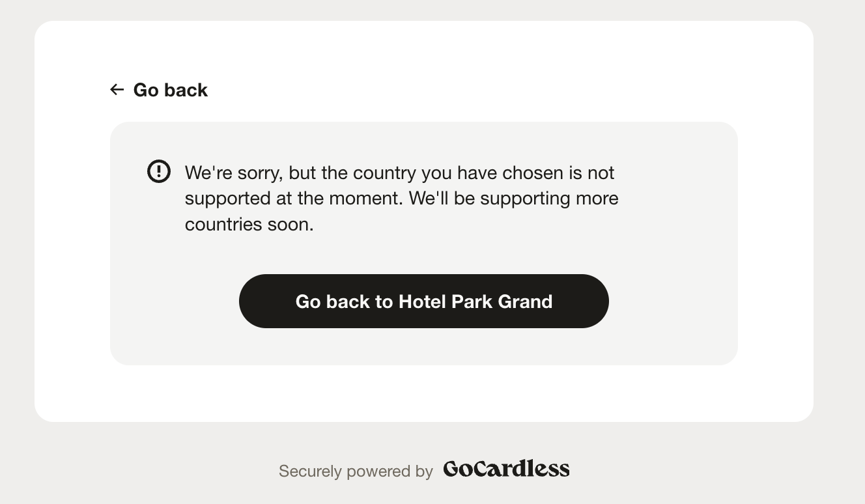Screen dimensions: 865x504
Task: Click the exclamation warning icon in the alert
Action: coord(159,171)
